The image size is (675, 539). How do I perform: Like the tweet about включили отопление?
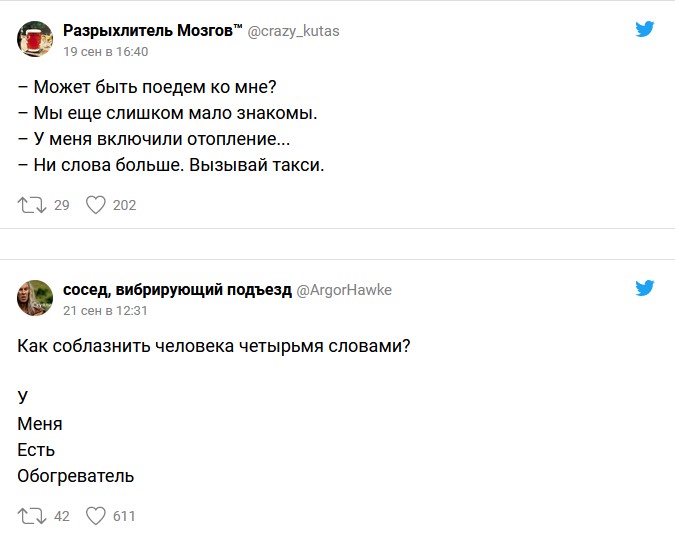pyautogui.click(x=96, y=205)
